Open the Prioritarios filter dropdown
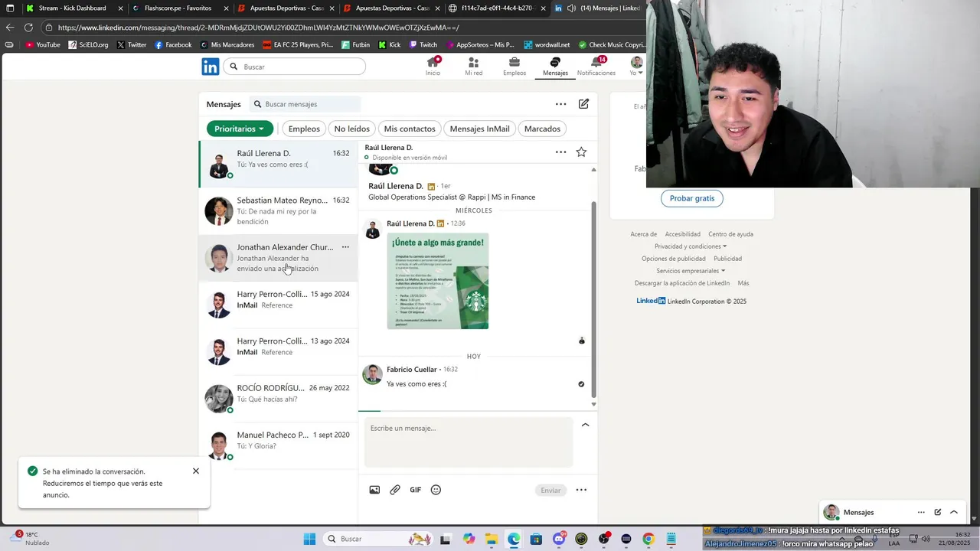 pyautogui.click(x=240, y=129)
